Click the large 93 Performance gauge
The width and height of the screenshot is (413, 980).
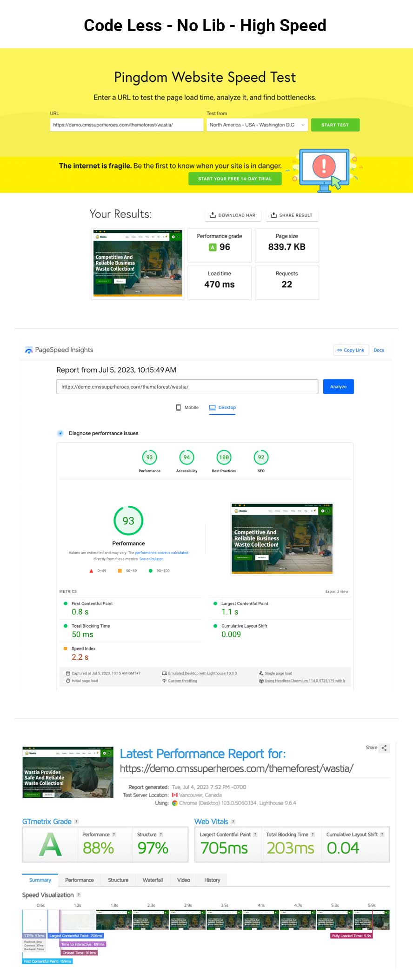click(128, 521)
